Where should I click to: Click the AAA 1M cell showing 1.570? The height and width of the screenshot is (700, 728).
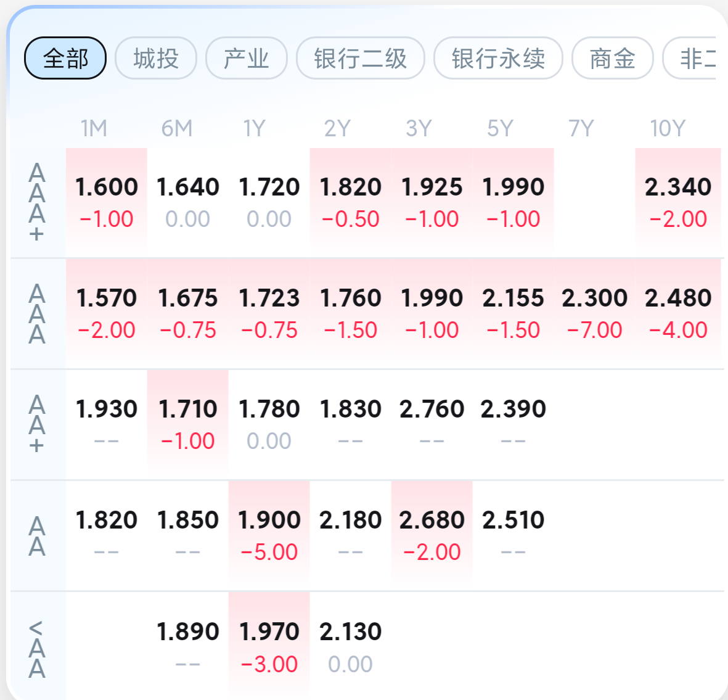[x=107, y=312]
